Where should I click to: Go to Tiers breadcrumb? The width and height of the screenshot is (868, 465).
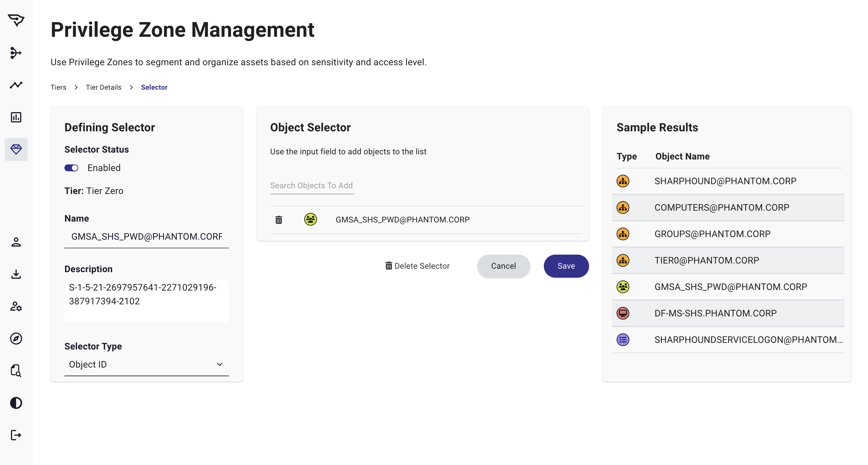(58, 87)
